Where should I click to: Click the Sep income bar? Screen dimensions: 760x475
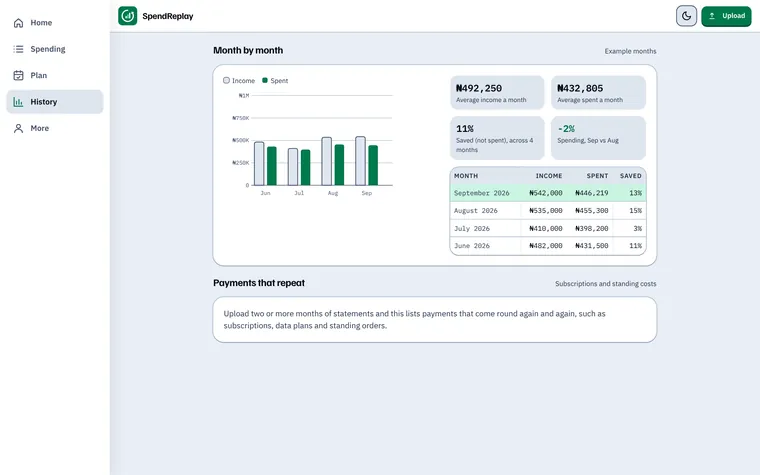(361, 161)
